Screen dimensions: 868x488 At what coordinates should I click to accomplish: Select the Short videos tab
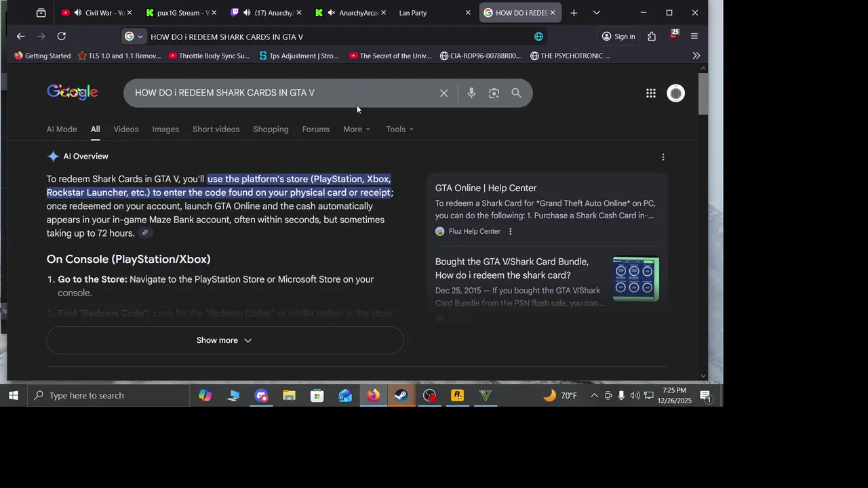tap(216, 129)
